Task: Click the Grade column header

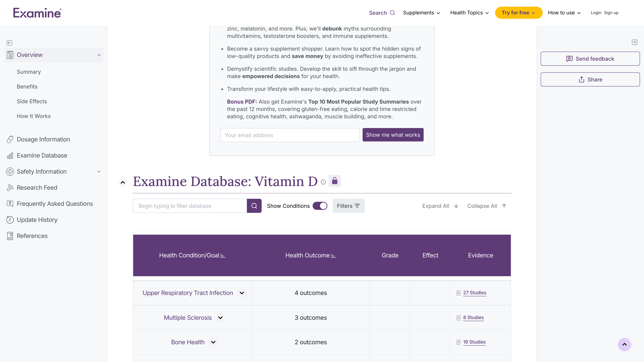Action: (x=390, y=255)
